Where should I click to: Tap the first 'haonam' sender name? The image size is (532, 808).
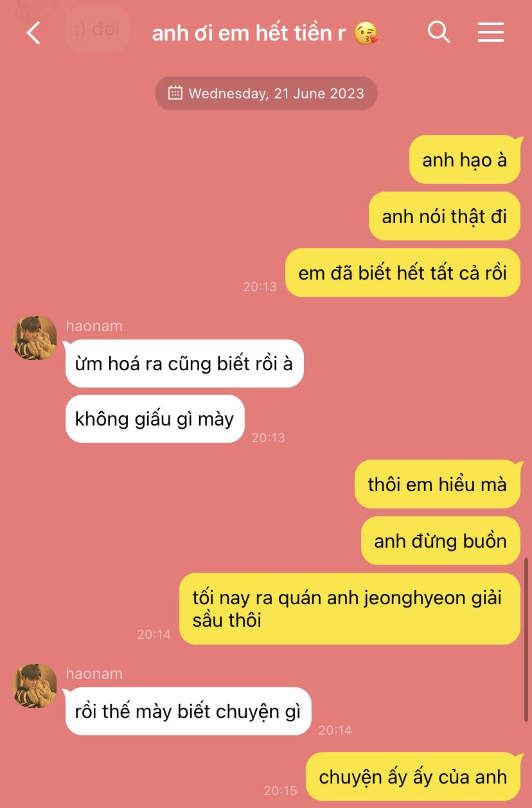94,326
